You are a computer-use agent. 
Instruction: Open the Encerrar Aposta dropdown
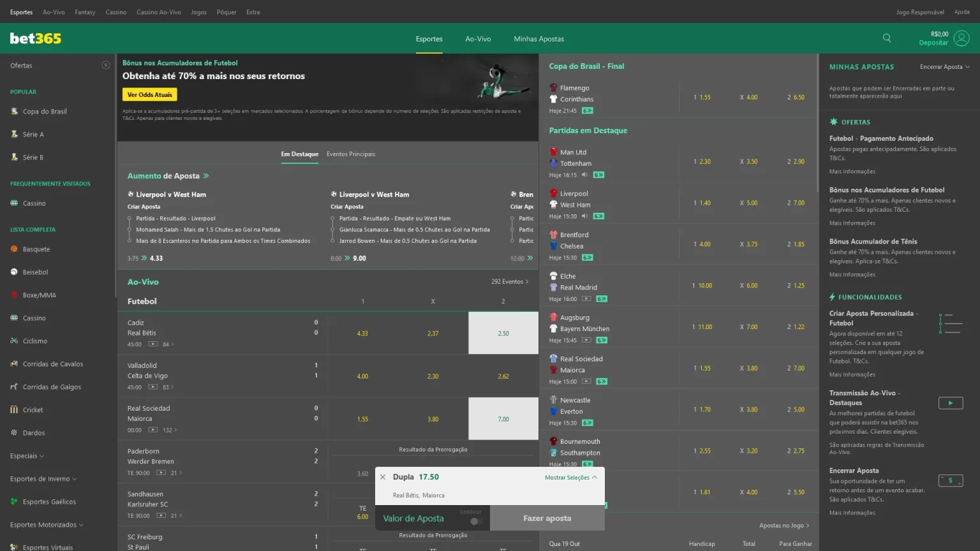tap(945, 67)
